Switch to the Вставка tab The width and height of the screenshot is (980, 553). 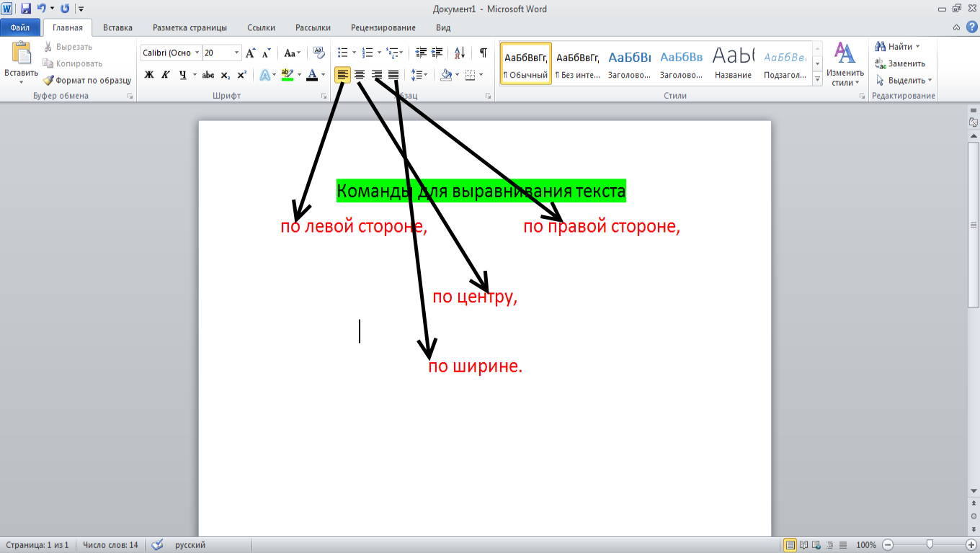point(117,28)
